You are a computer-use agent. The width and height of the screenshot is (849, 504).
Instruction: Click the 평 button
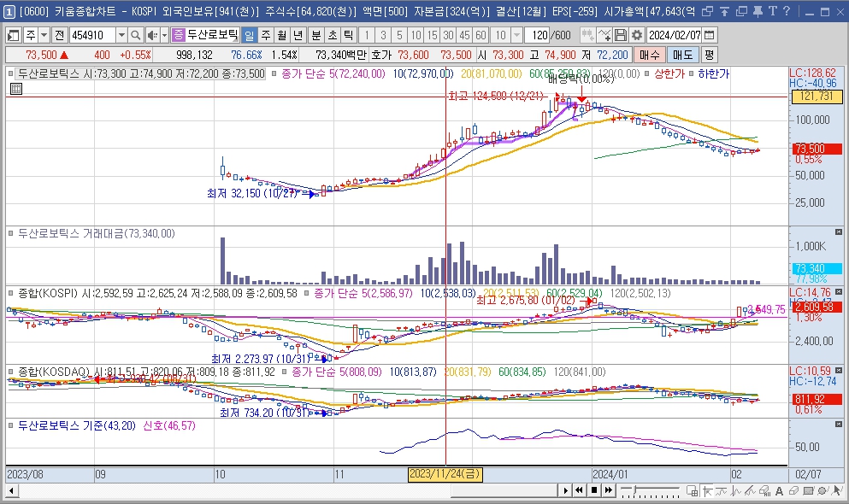coord(710,56)
